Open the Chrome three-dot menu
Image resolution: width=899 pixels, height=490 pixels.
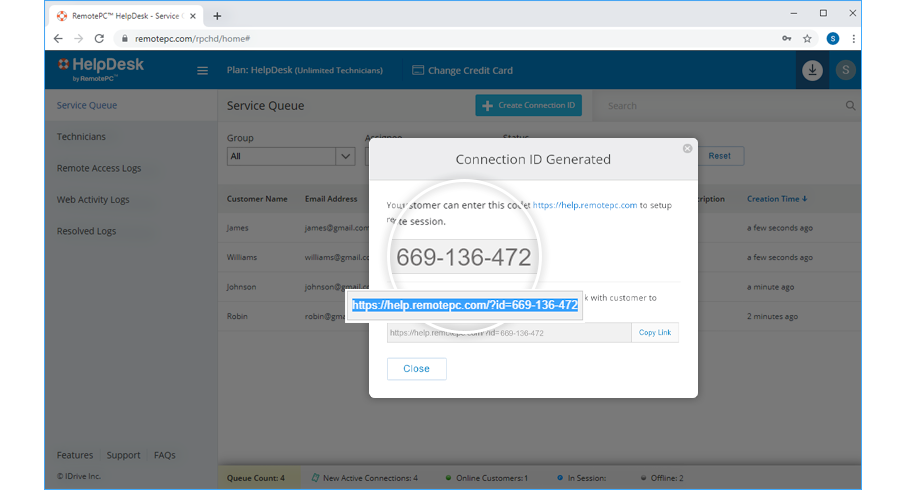tap(854, 38)
